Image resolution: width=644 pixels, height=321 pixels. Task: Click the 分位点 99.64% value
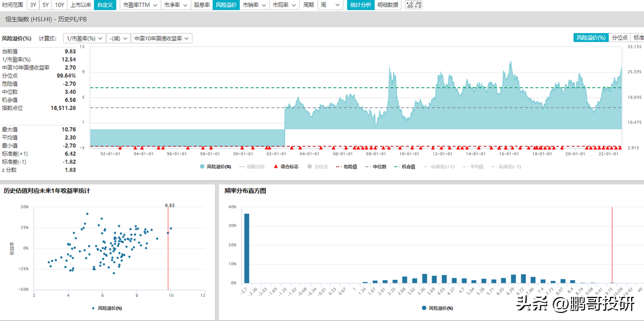[x=66, y=76]
